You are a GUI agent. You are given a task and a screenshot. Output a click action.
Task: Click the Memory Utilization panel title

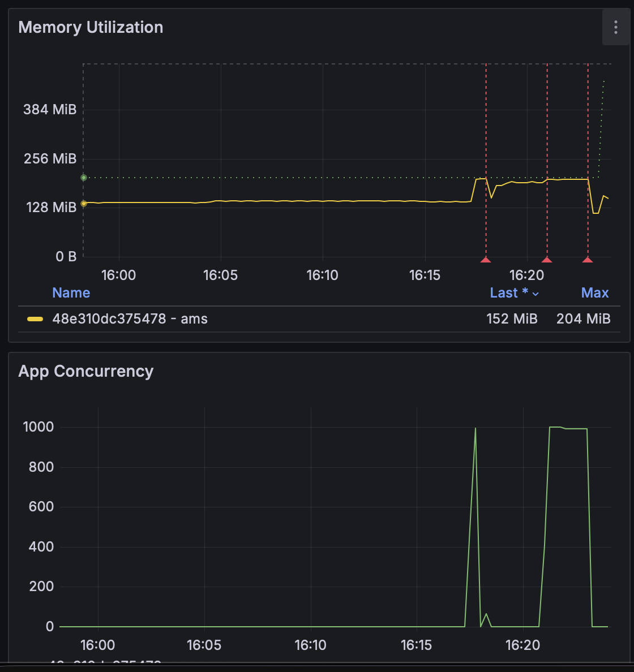coord(91,27)
